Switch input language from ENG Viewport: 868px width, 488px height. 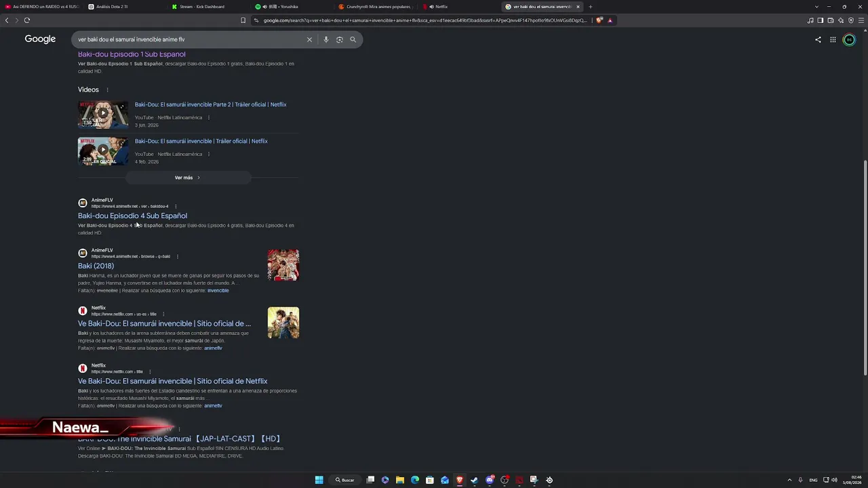click(813, 480)
